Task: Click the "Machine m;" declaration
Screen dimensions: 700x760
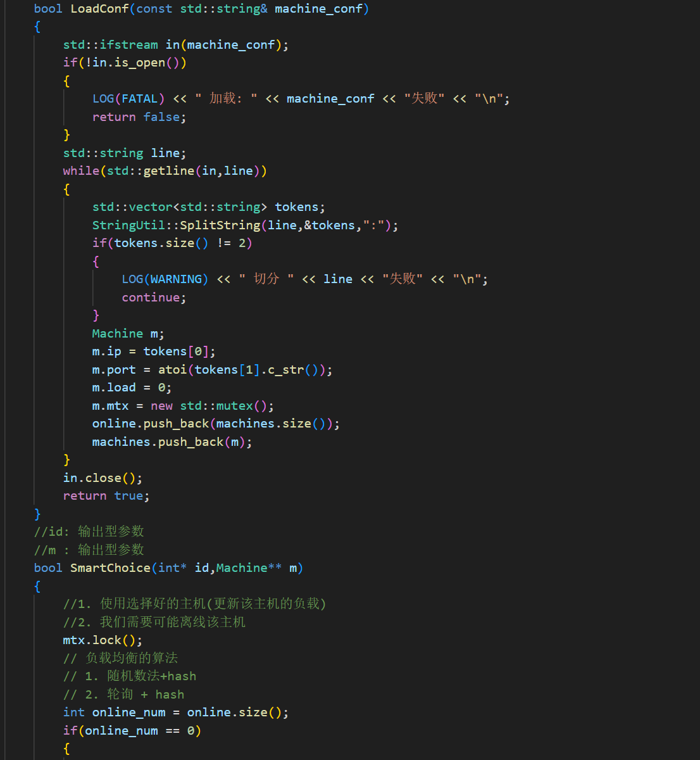Action: click(x=128, y=334)
